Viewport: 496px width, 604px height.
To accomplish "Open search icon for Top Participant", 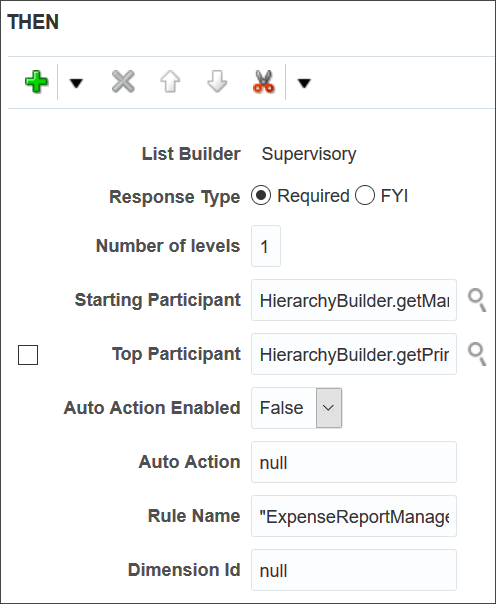I will coord(477,354).
